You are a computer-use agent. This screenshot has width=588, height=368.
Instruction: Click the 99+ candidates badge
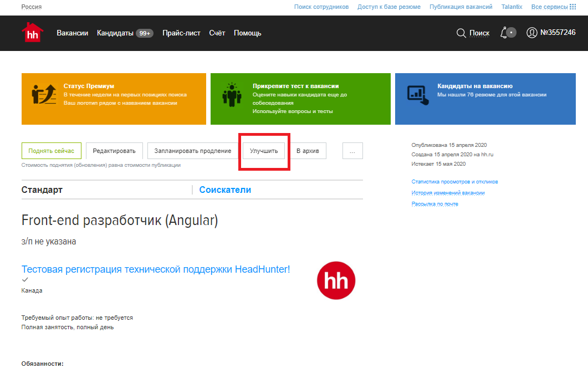coord(145,33)
